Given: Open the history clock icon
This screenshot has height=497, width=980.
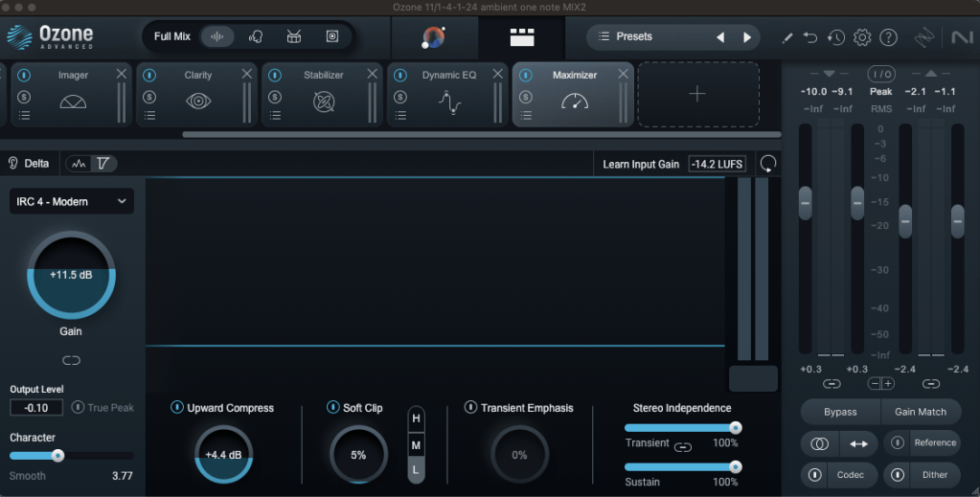Looking at the screenshot, I should pos(836,37).
